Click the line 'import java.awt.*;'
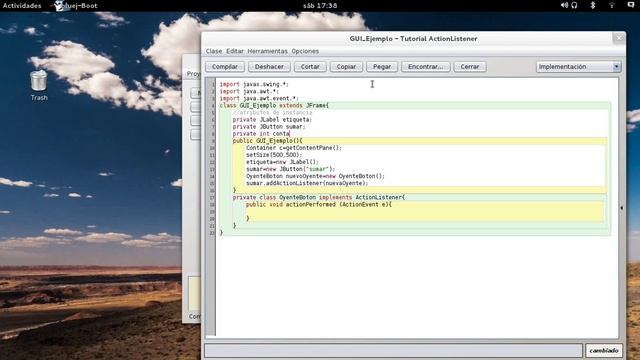 249,91
